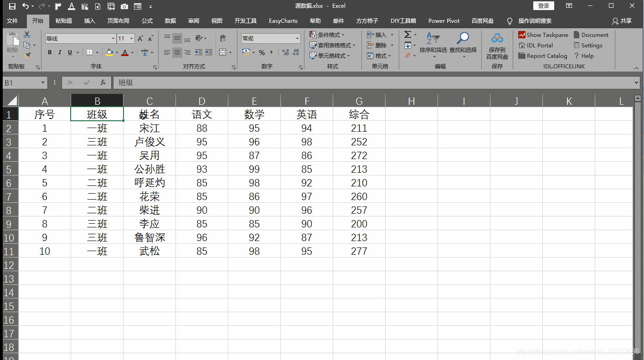Click the Insert Function fx icon
The image size is (644, 360).
103,82
